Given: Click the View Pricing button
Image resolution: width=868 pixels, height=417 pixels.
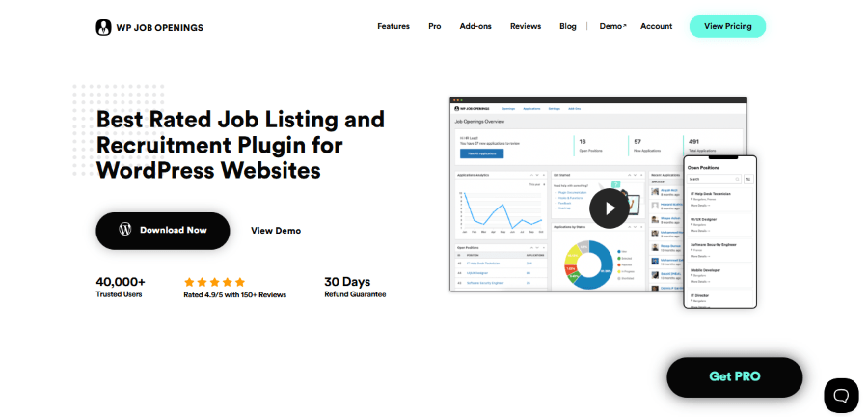Looking at the screenshot, I should [x=727, y=26].
